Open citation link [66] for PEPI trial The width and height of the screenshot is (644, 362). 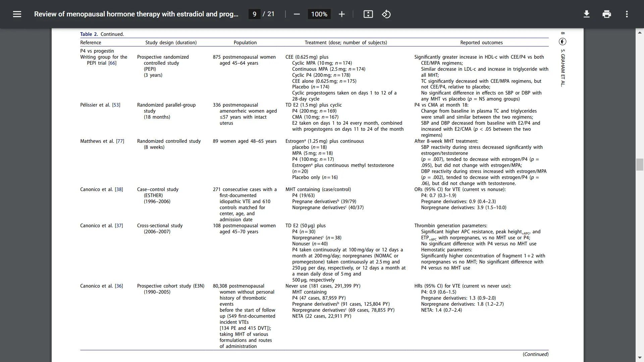(x=112, y=63)
